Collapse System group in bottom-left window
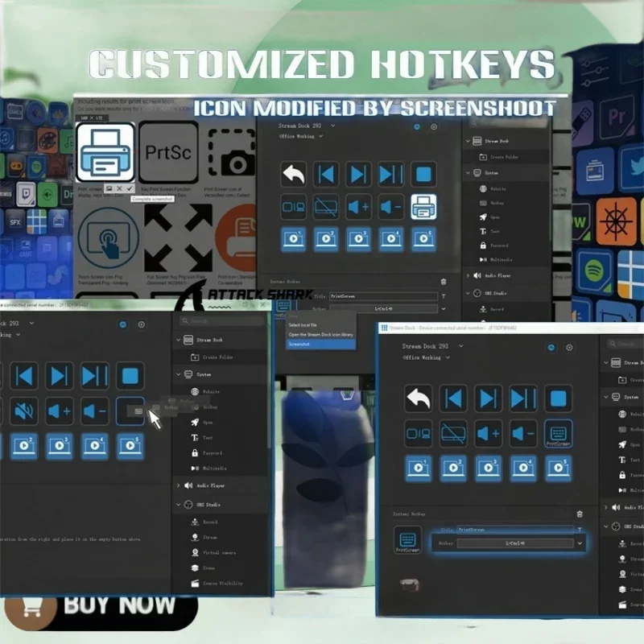Image resolution: width=644 pixels, height=644 pixels. coord(178,374)
